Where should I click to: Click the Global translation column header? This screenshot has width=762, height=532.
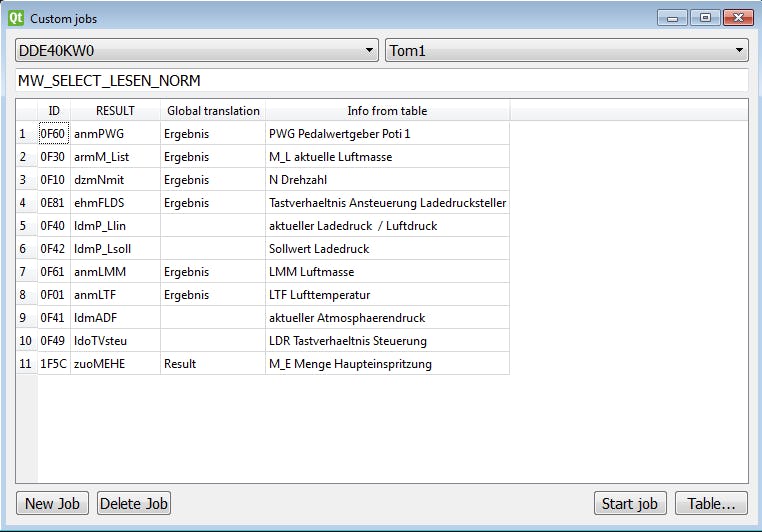coord(213,111)
